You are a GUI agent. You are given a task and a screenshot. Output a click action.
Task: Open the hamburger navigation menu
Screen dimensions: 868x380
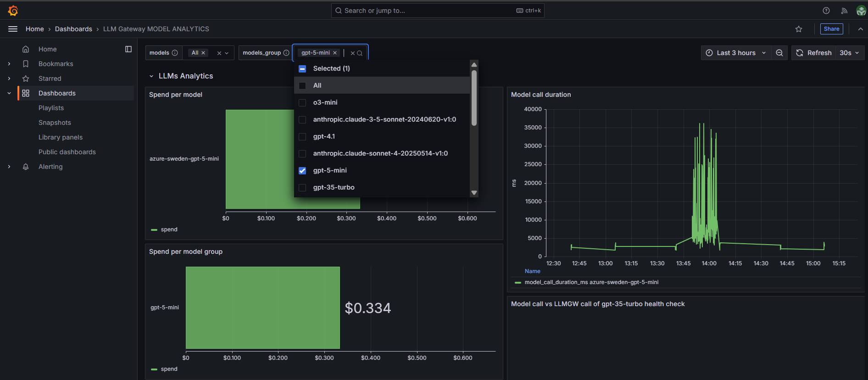[13, 29]
